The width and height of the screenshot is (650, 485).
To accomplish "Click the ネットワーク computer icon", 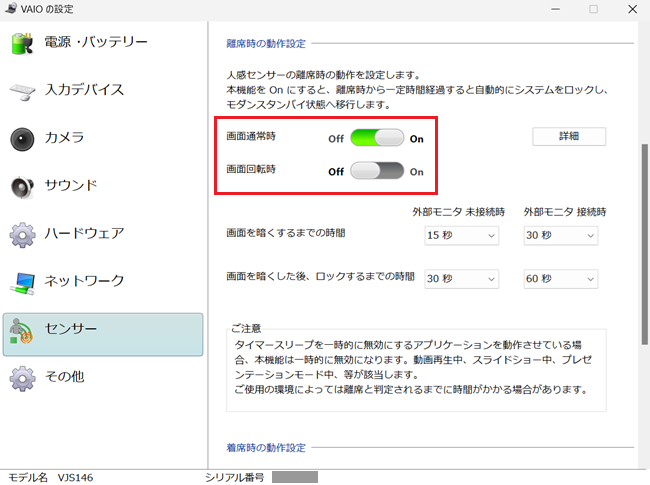I will pos(22,283).
